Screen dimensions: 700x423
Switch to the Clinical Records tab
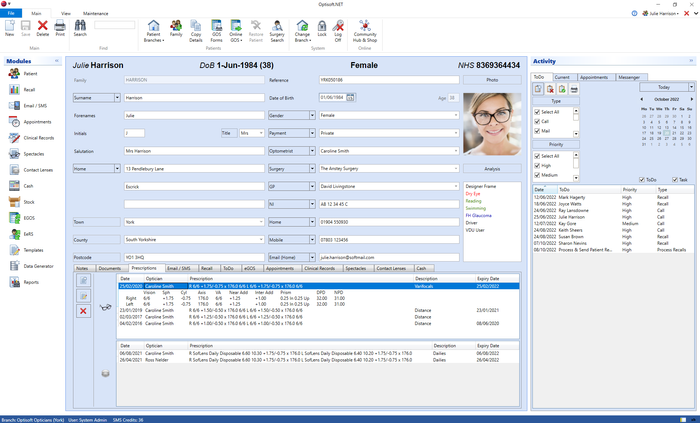click(x=319, y=269)
